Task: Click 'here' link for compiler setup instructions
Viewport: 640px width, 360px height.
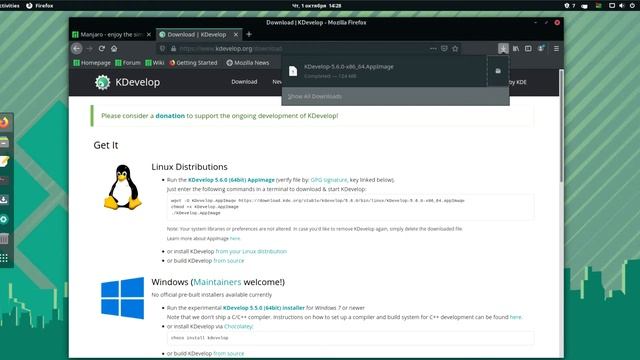Action: click(x=516, y=317)
